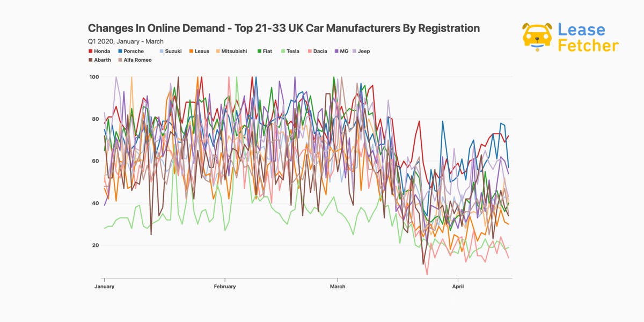Click the 80 y-axis value
This screenshot has width=644, height=322.
(96, 119)
